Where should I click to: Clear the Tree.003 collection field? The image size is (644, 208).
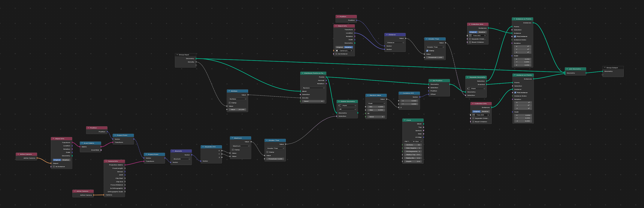tap(488, 115)
